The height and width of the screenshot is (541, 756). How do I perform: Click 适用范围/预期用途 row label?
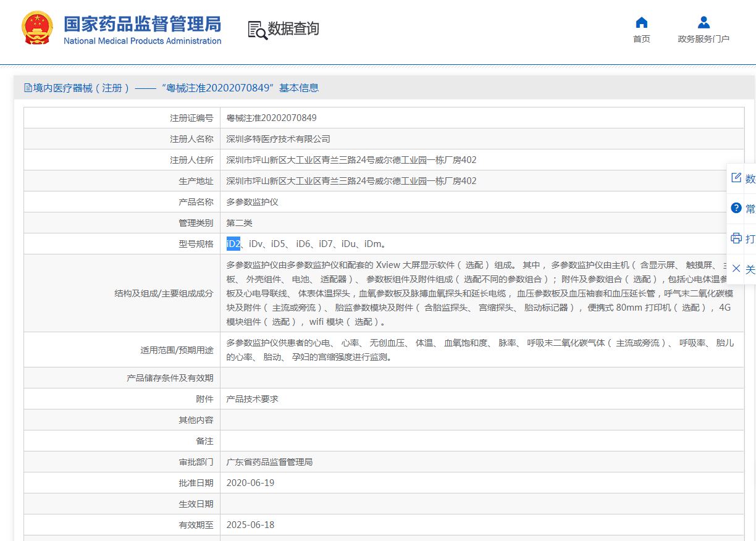click(x=177, y=350)
